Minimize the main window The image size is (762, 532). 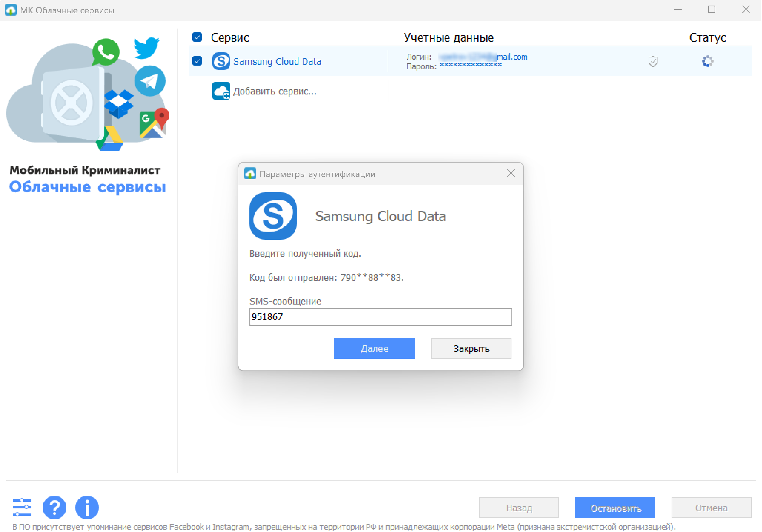coord(678,10)
